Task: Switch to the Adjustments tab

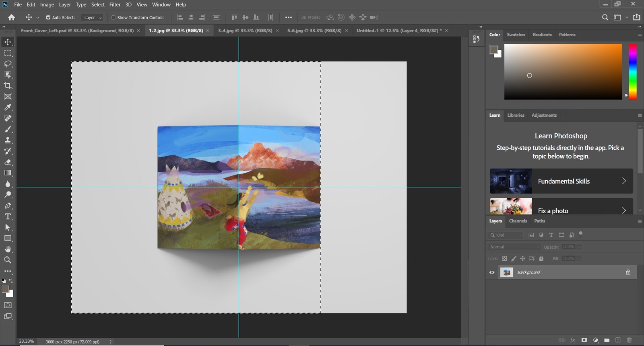Action: (544, 115)
